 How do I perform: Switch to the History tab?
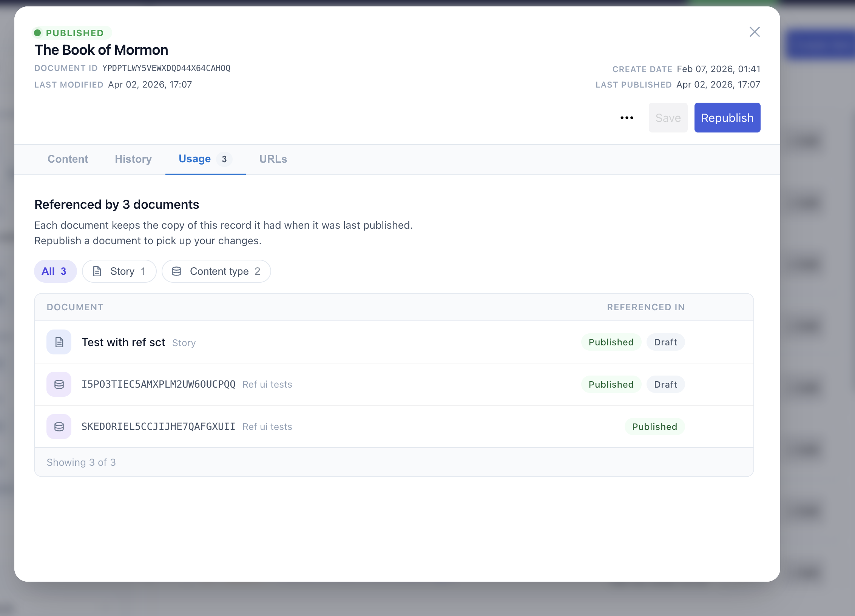[133, 159]
